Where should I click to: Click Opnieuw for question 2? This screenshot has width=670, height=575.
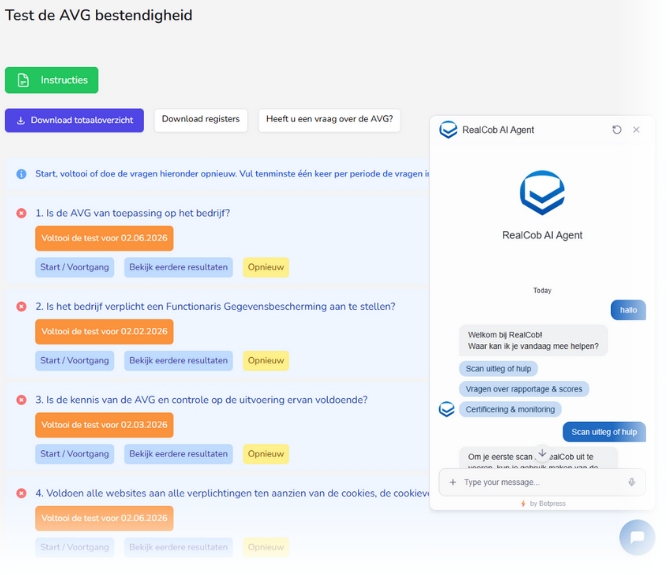(266, 360)
